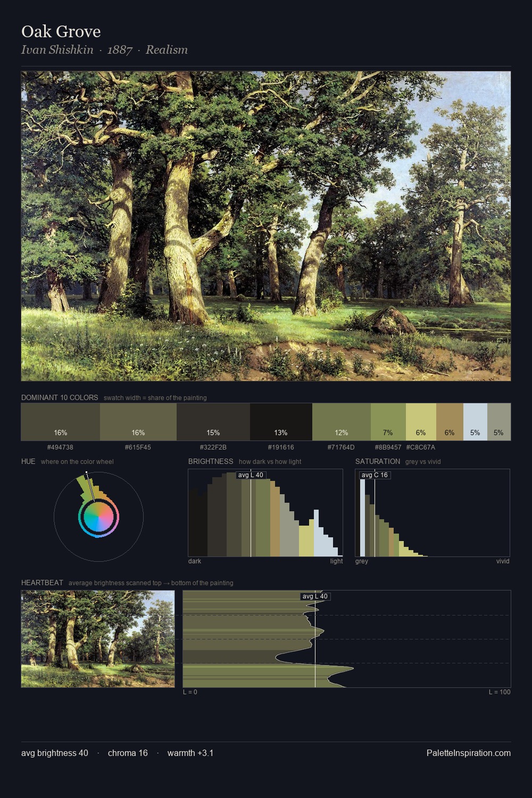Click the hex label #615F45

138,447
